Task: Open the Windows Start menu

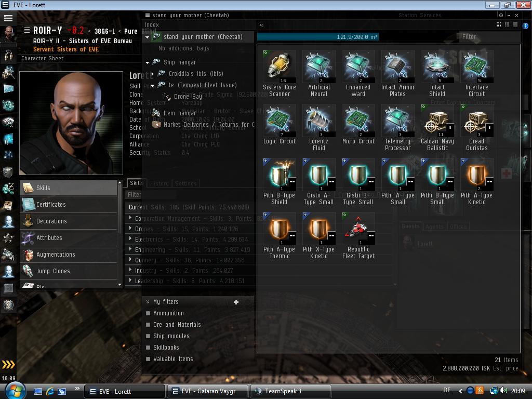Action: [x=14, y=391]
